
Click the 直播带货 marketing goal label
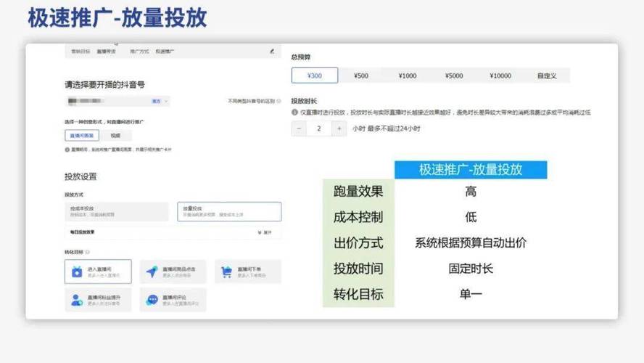pyautogui.click(x=106, y=52)
